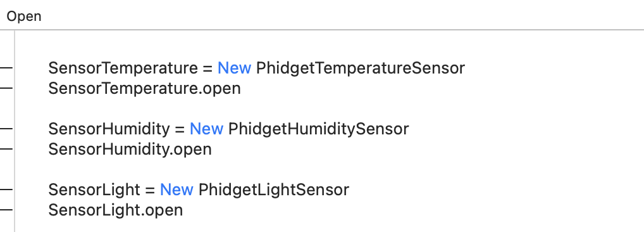Place cursor in SensorHumidity variable before equals
The width and height of the screenshot is (644, 232).
tap(109, 129)
